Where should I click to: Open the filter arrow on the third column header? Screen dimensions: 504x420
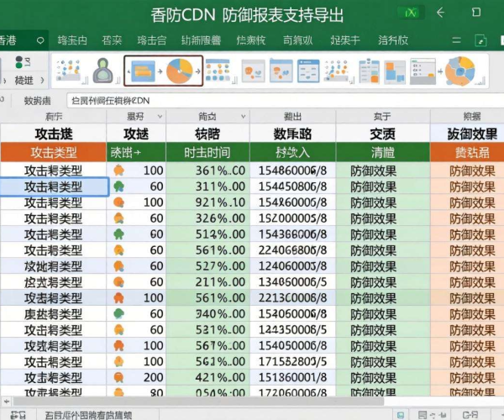point(244,116)
